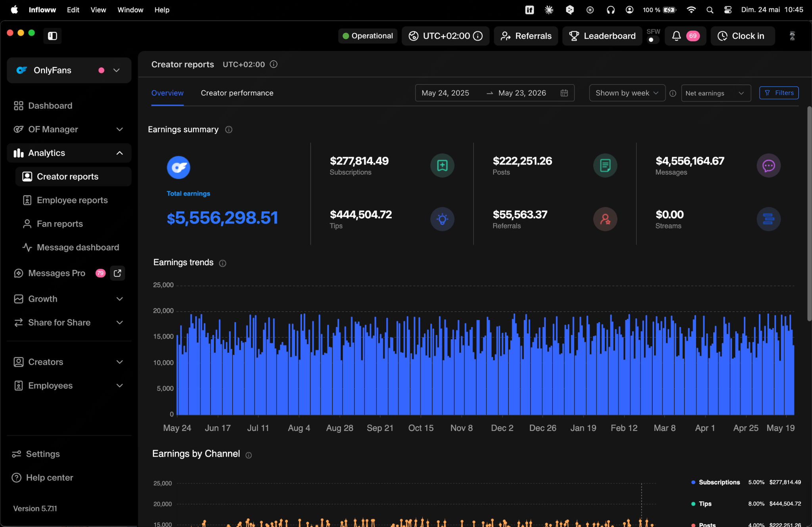The image size is (812, 527).
Task: Click the UTC+02:00 timezone button
Action: [x=446, y=36]
